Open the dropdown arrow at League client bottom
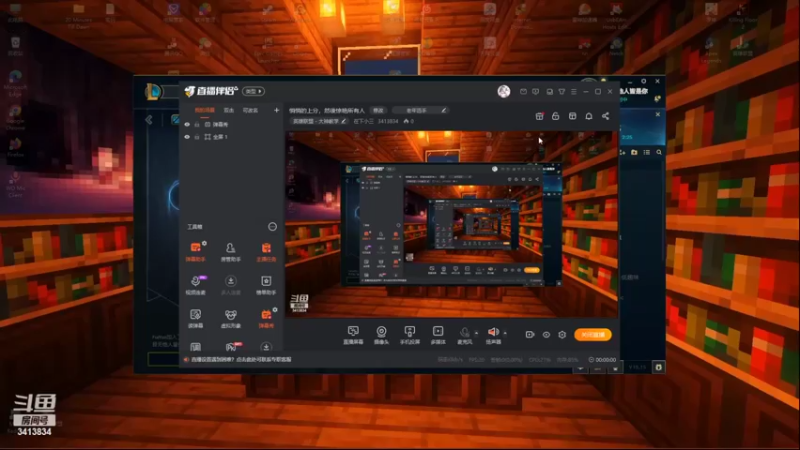The height and width of the screenshot is (450, 800). (580, 368)
